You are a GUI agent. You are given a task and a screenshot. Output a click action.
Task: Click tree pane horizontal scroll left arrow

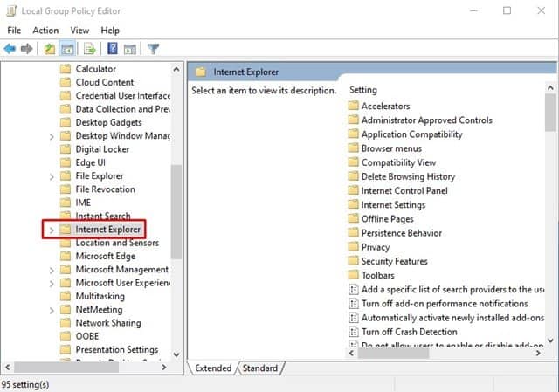(8, 367)
